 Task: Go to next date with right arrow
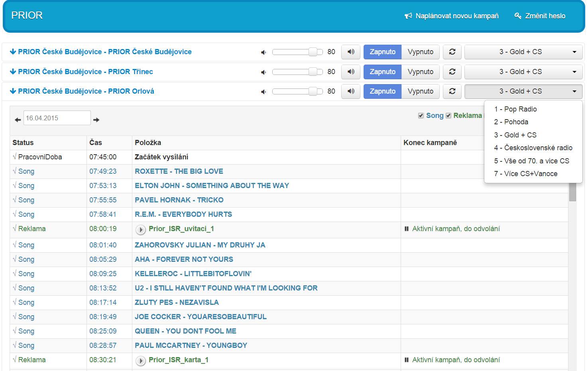(x=96, y=120)
